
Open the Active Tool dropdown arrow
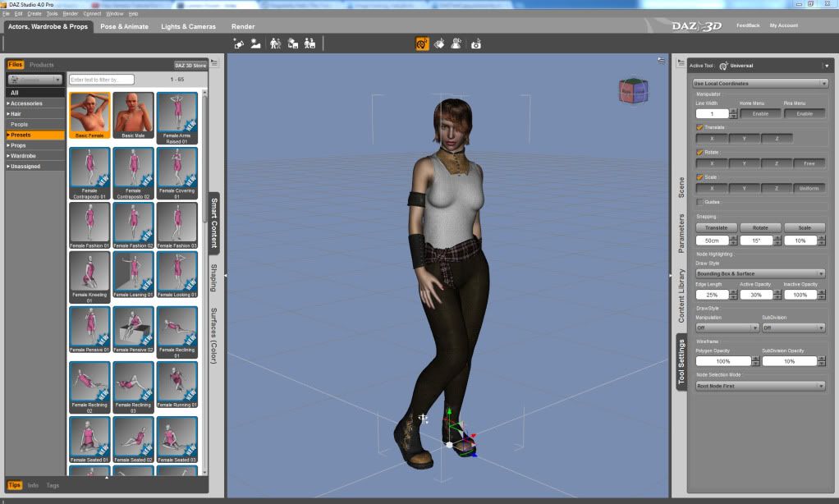pyautogui.click(x=827, y=66)
